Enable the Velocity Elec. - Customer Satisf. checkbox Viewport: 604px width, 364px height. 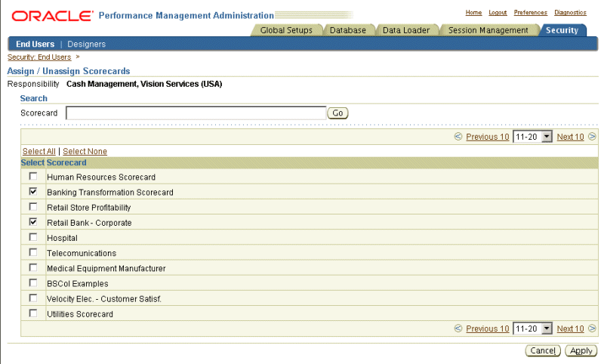(x=33, y=298)
